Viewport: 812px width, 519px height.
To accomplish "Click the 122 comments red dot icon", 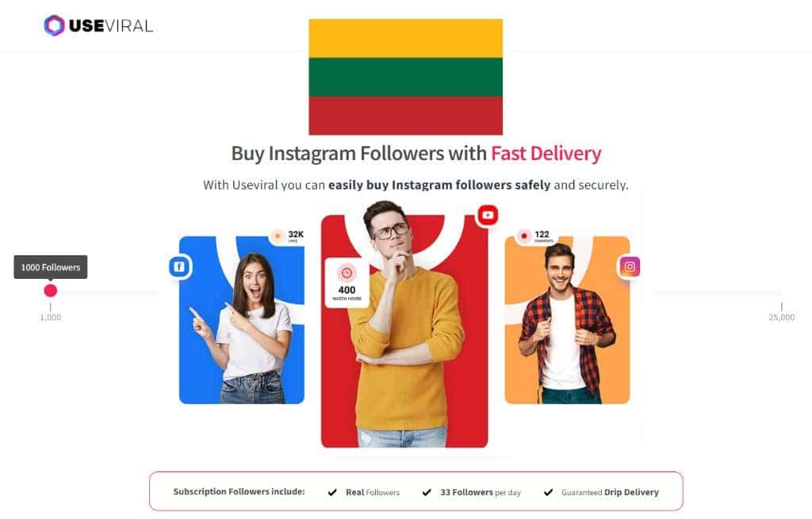I will click(x=524, y=236).
